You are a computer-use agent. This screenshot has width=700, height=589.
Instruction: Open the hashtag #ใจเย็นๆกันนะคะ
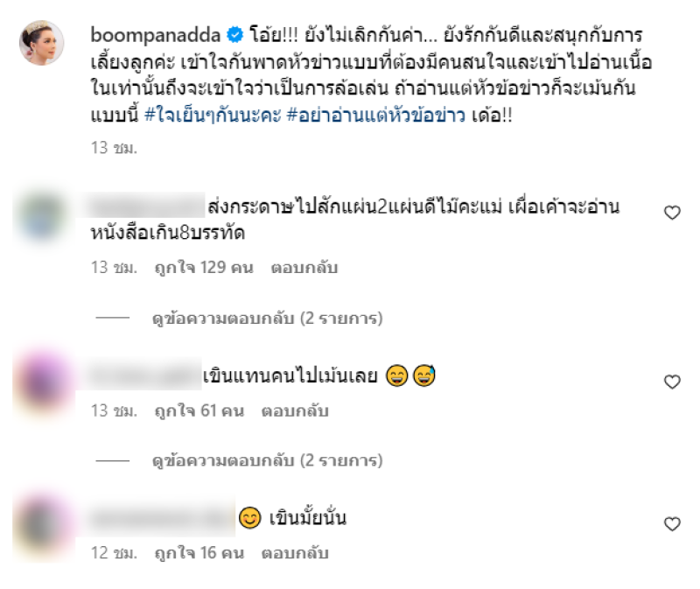point(213,116)
